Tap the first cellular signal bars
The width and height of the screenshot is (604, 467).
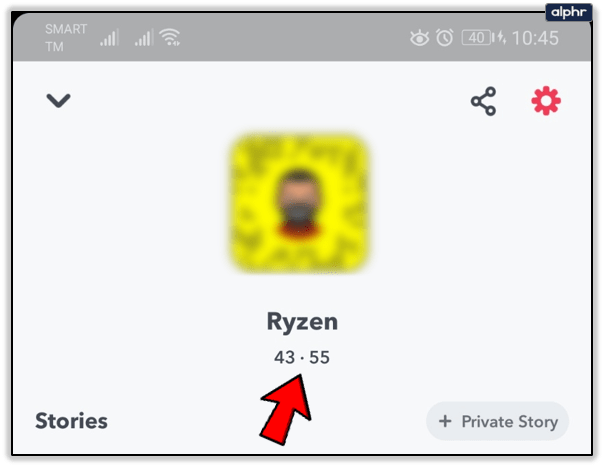click(109, 38)
